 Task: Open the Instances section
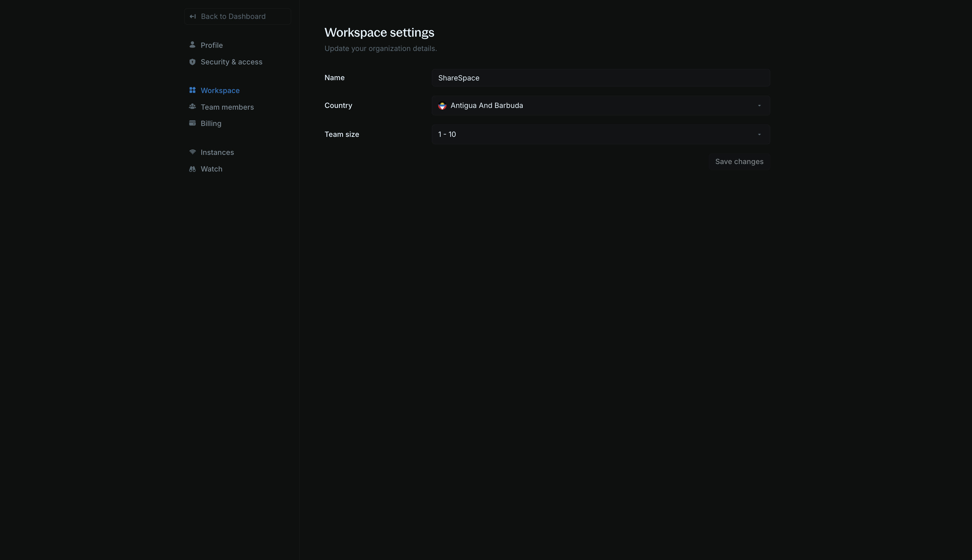(x=217, y=152)
